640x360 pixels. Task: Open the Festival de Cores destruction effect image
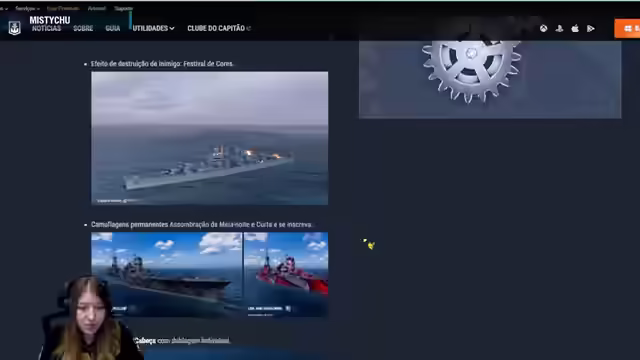pos(209,138)
